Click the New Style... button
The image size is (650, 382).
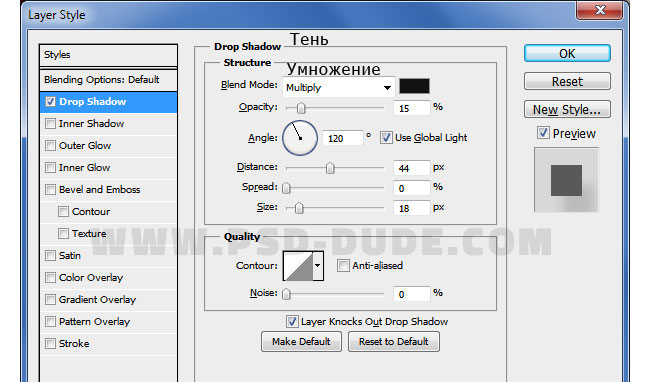point(567,109)
